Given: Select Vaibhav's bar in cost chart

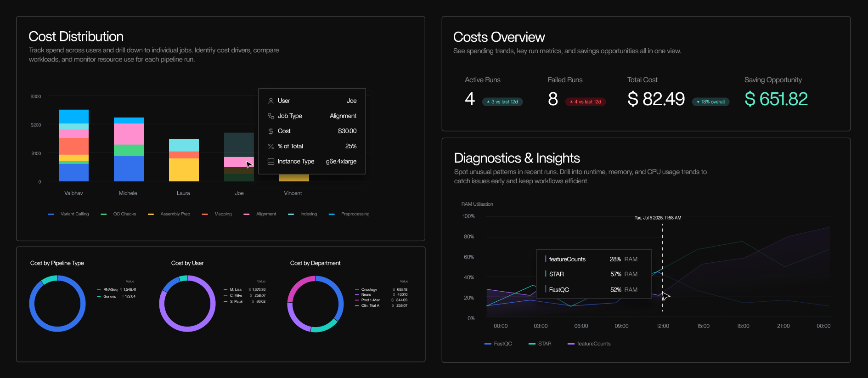Looking at the screenshot, I should pyautogui.click(x=73, y=146).
